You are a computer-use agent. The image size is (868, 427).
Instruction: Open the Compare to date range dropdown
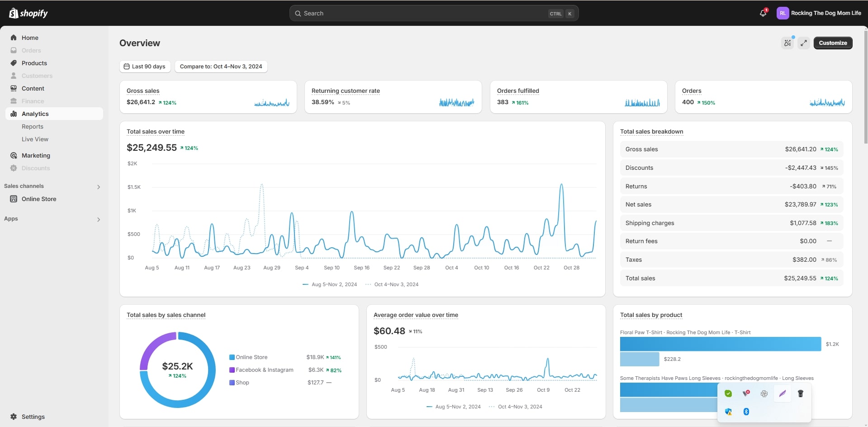(x=221, y=67)
